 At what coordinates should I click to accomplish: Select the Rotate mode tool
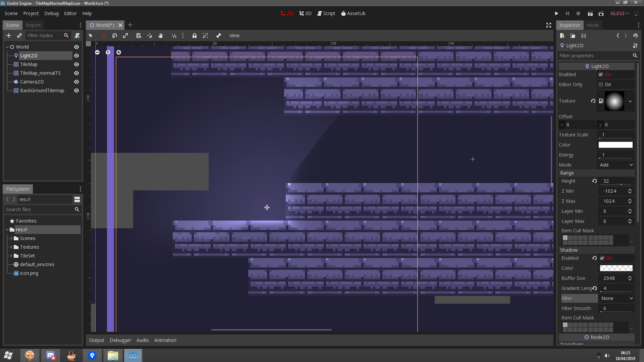point(115,36)
